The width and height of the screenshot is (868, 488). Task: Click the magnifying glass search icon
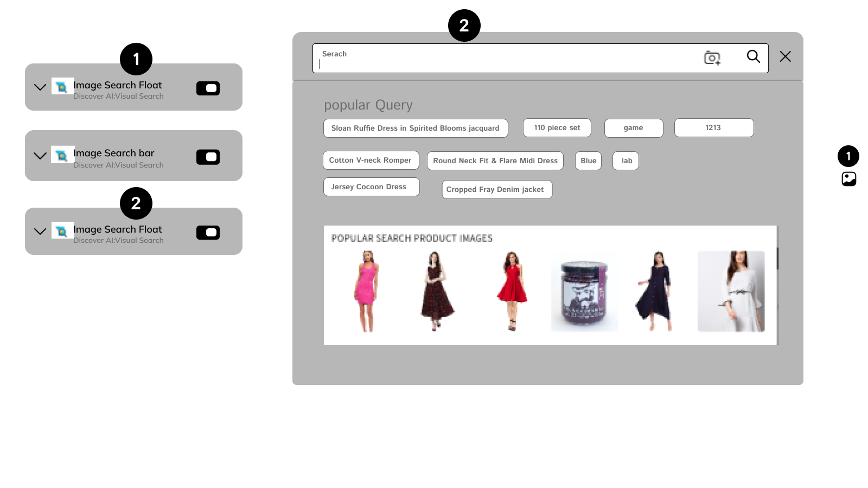tap(754, 56)
